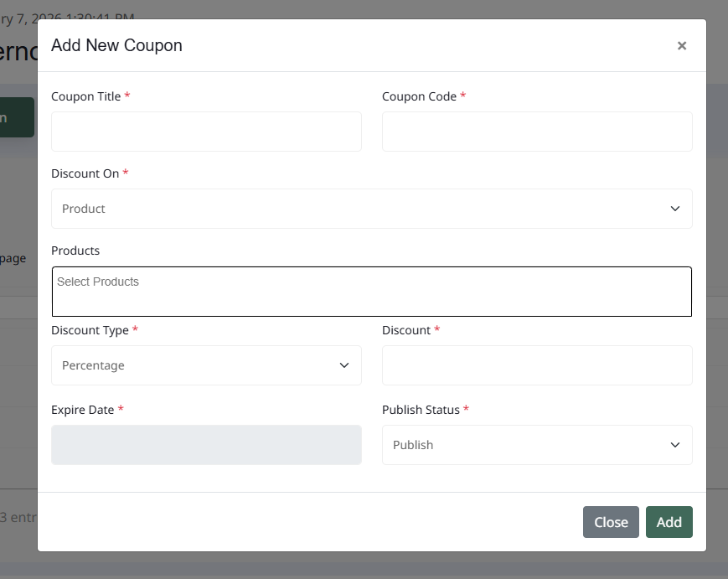The image size is (728, 579).
Task: Close the Add New Coupon dialog with X
Action: [x=682, y=46]
